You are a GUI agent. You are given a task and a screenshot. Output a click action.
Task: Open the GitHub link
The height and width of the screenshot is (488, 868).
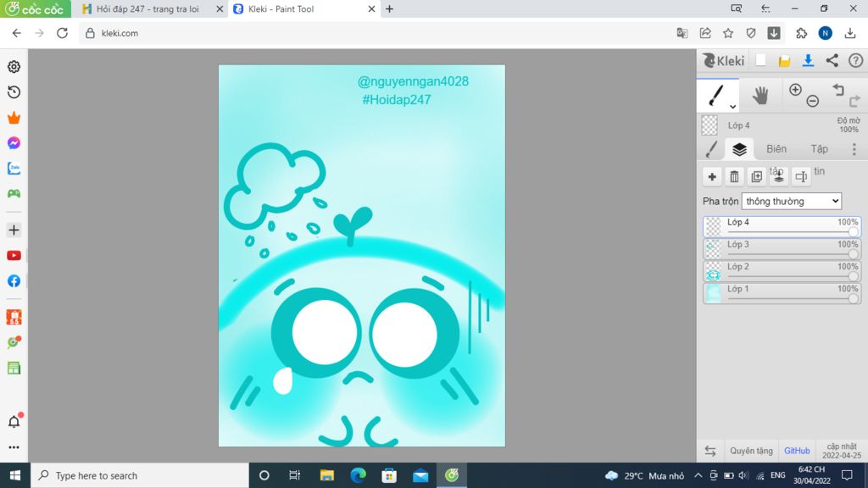coord(797,451)
